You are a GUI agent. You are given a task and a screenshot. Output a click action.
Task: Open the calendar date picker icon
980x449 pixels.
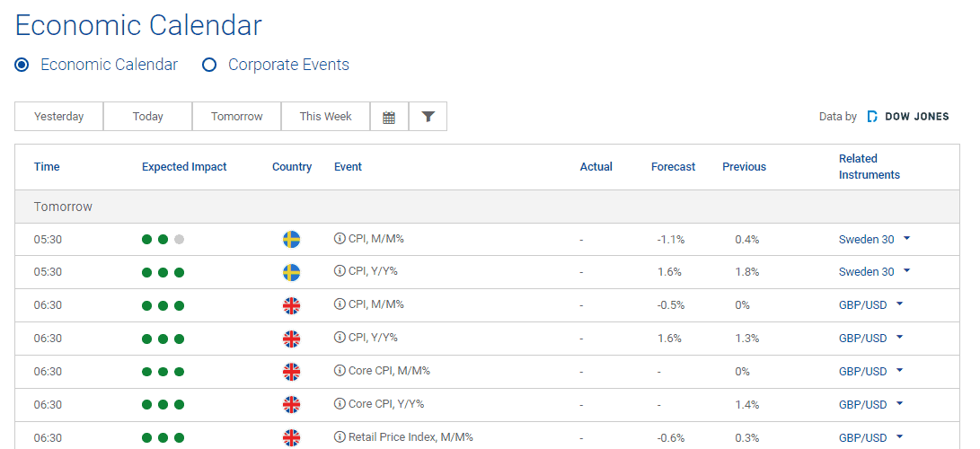pyautogui.click(x=389, y=117)
